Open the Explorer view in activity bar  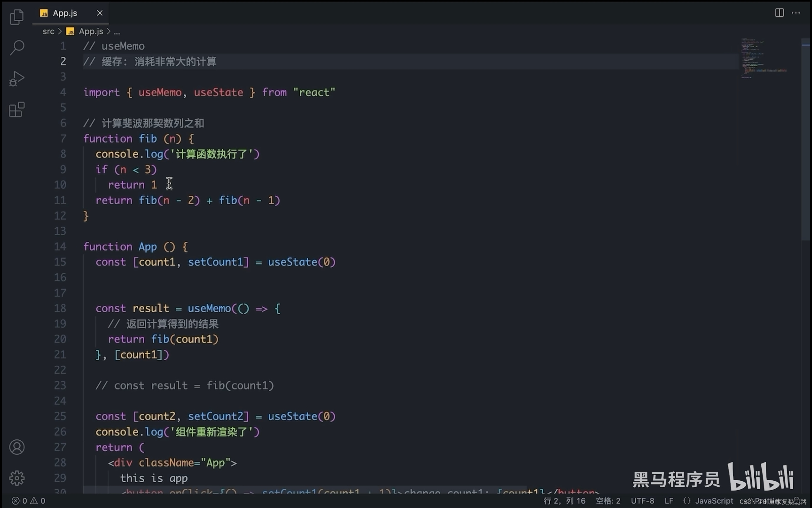(x=17, y=17)
